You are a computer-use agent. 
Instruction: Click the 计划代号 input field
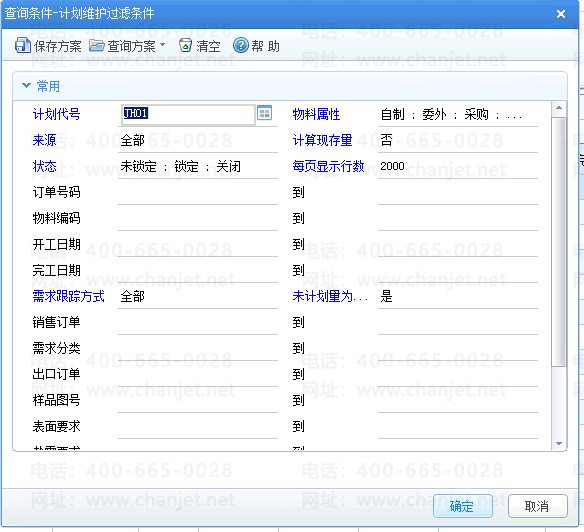(188, 114)
